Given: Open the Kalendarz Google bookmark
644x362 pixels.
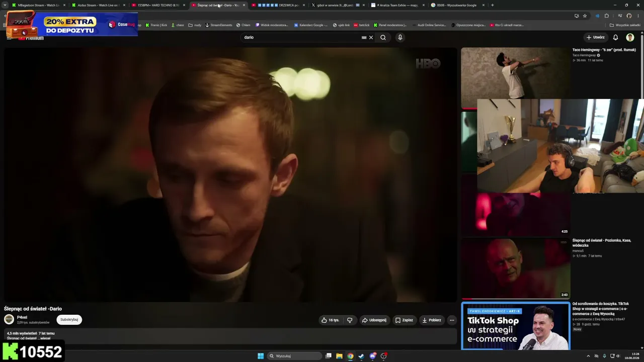Looking at the screenshot, I should (311, 25).
